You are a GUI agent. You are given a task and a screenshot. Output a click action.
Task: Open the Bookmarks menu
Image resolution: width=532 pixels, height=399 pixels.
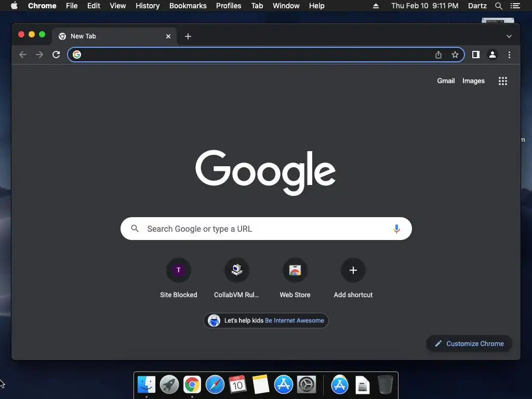coord(188,6)
